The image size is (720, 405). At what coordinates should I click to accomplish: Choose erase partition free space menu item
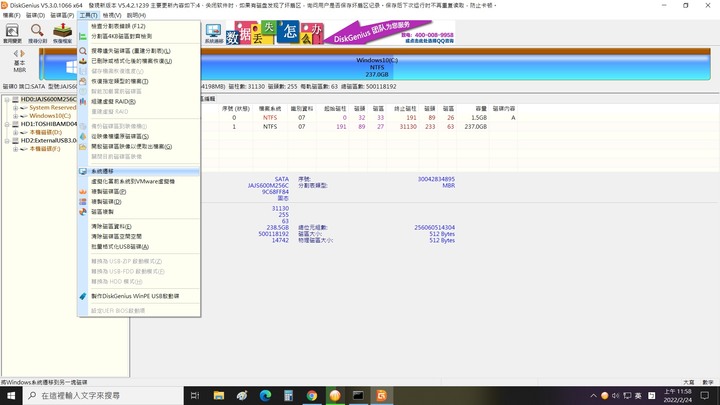[x=139, y=236]
